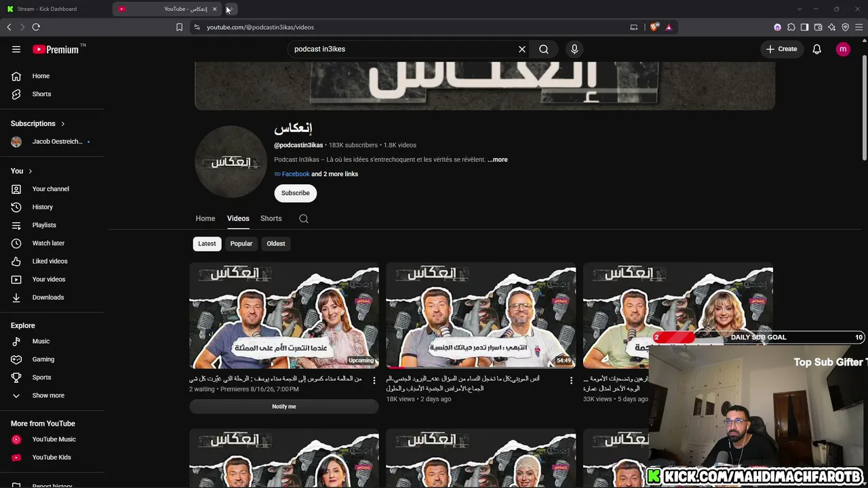Open the account avatar menu
The height and width of the screenshot is (488, 868).
[843, 49]
